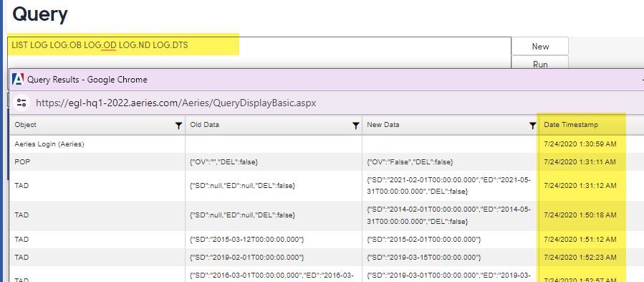Click the Query page heading
This screenshot has height=282, width=644.
tap(40, 15)
